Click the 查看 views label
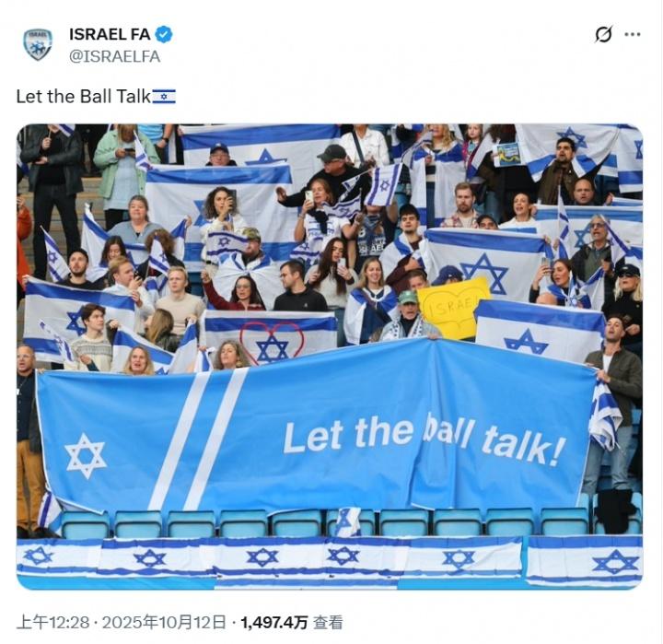Viewport: 663px width, 644px height. click(328, 623)
